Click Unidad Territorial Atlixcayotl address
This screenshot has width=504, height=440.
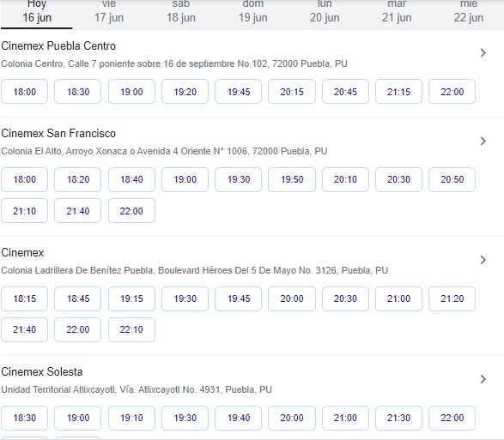pos(137,389)
